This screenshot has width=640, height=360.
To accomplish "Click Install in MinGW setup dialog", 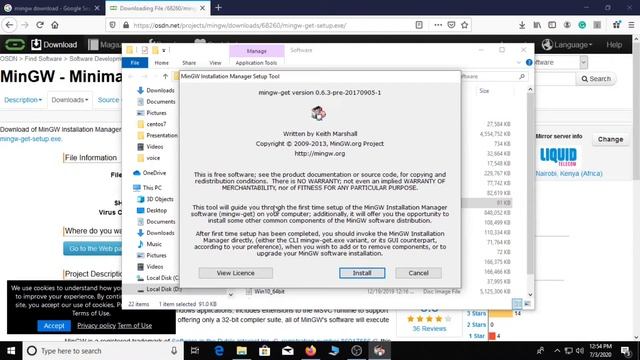I will (362, 273).
